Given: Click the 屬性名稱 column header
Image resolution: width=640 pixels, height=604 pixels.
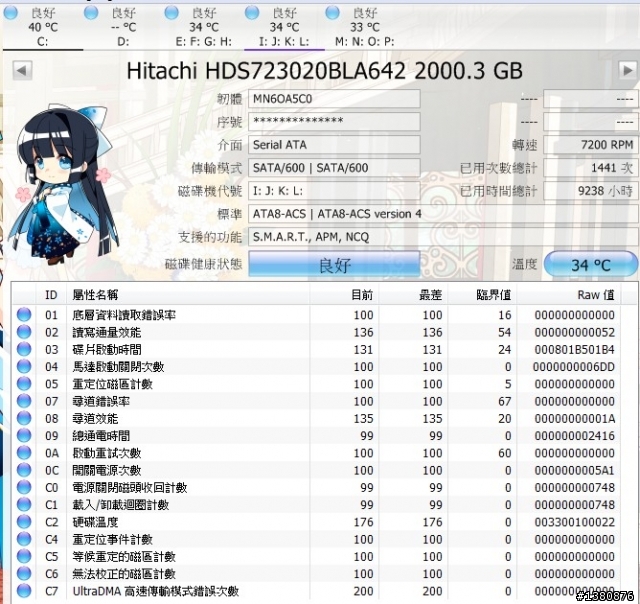Looking at the screenshot, I should (x=188, y=295).
